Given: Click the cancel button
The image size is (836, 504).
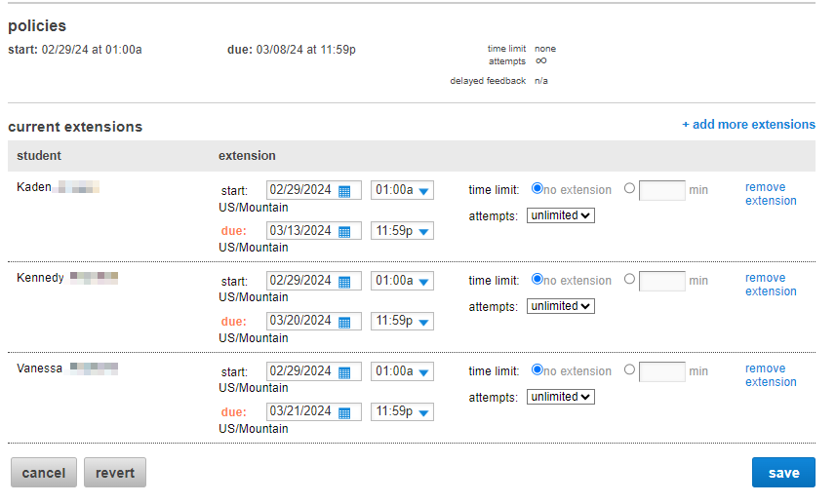Looking at the screenshot, I should pyautogui.click(x=44, y=473).
